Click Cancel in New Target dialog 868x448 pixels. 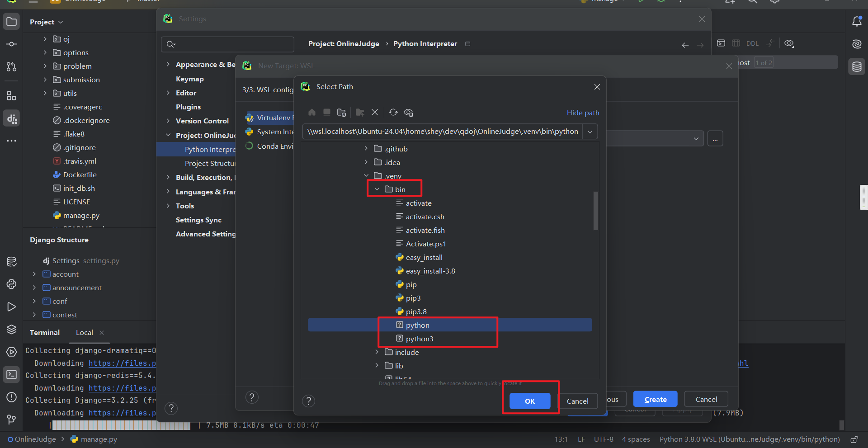[x=706, y=399]
